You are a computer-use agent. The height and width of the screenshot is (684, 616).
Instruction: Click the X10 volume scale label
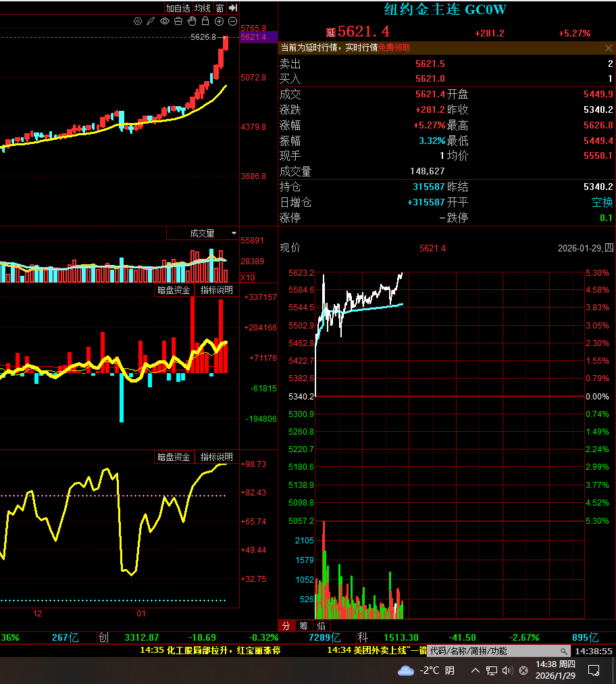coord(248,277)
